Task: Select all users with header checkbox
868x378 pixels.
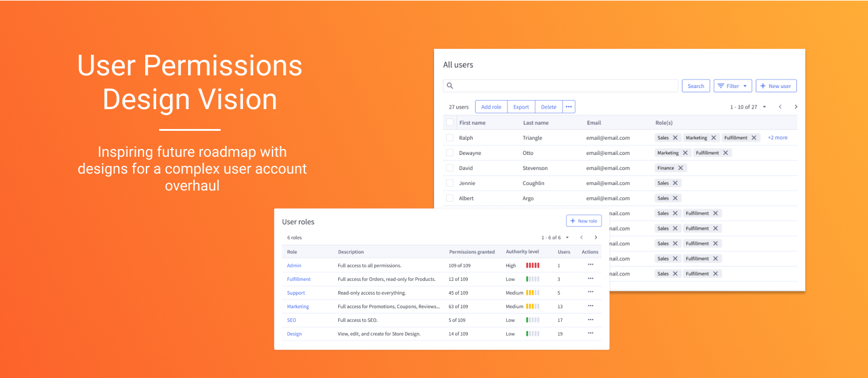Action: click(x=450, y=122)
